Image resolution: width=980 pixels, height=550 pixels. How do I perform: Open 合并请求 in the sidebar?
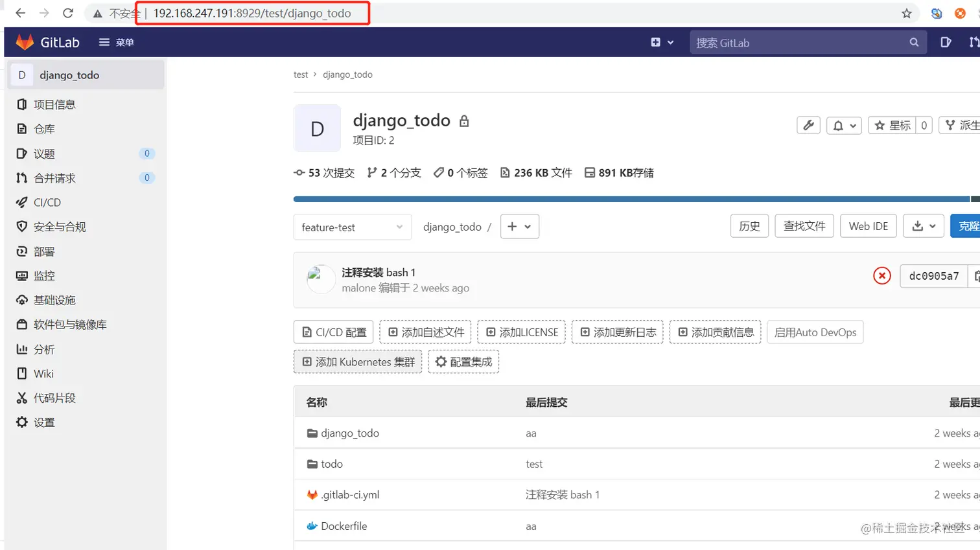coord(54,178)
